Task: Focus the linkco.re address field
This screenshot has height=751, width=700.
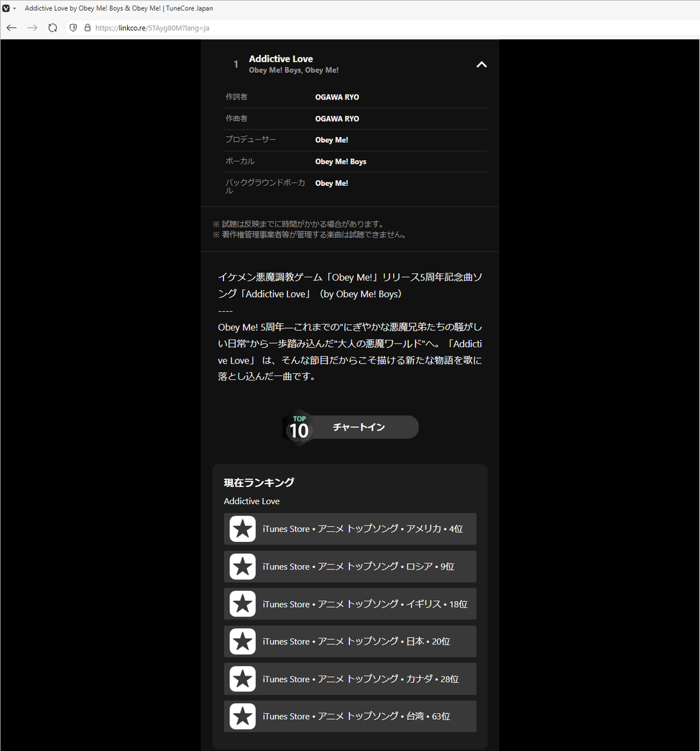Action: click(x=152, y=28)
